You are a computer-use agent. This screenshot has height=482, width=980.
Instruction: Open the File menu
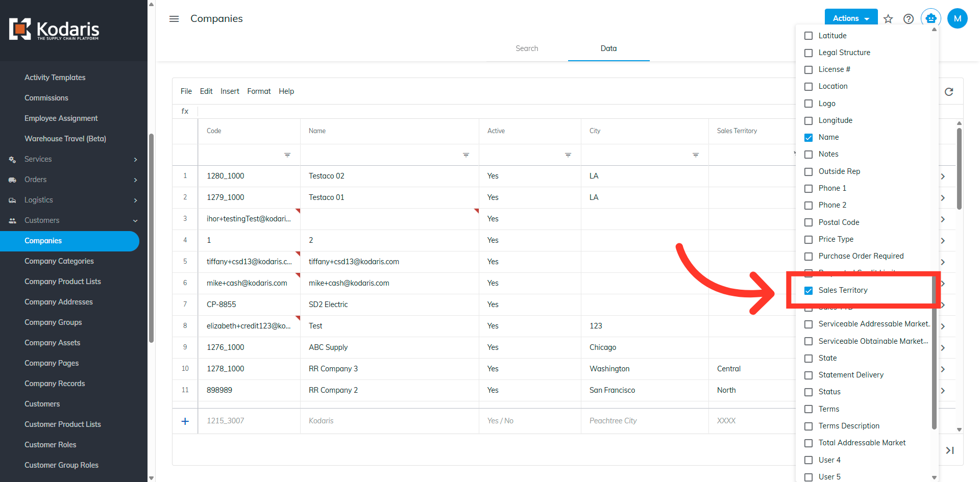186,91
